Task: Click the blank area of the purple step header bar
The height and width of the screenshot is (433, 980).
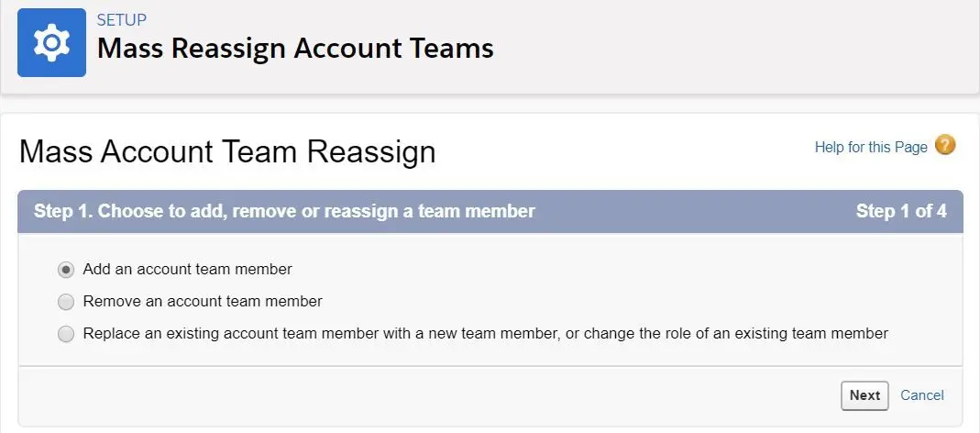Action: tap(694, 211)
